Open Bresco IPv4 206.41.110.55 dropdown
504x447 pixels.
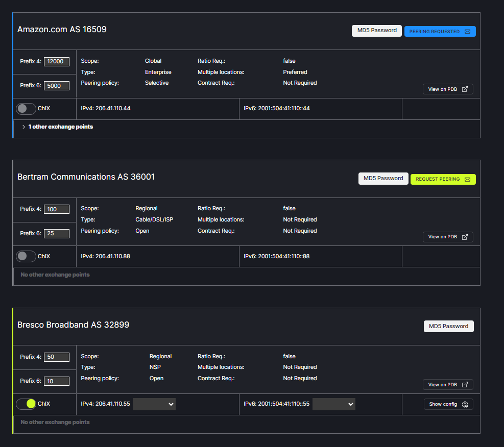tap(154, 404)
